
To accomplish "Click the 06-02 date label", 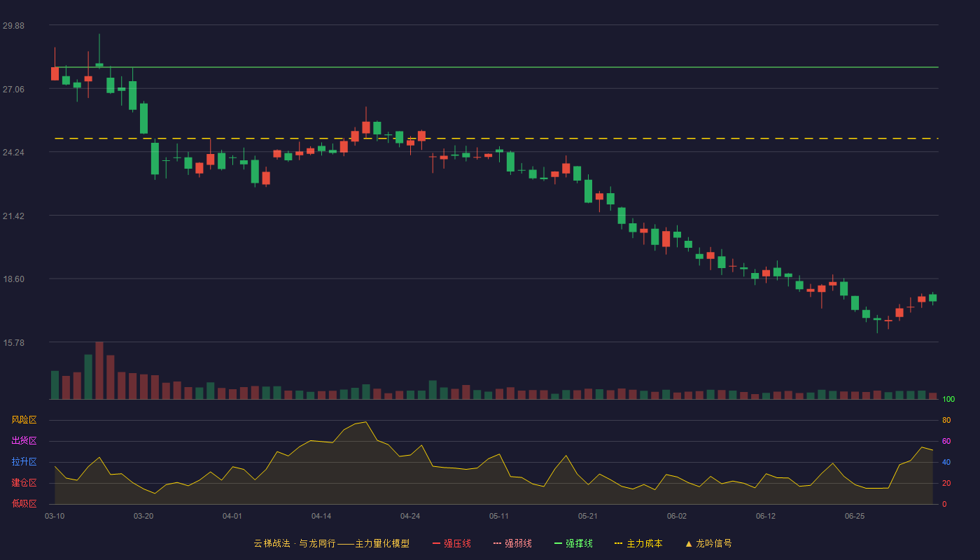I will pos(677,516).
